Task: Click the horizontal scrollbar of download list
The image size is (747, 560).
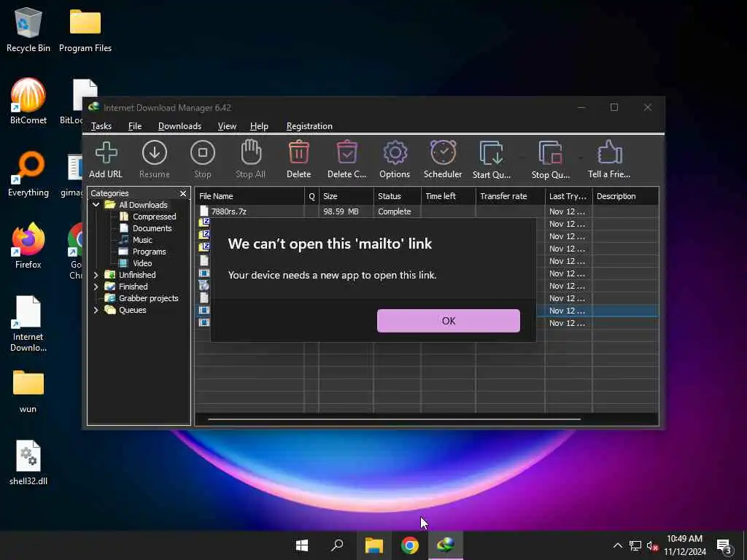Action: pos(394,419)
